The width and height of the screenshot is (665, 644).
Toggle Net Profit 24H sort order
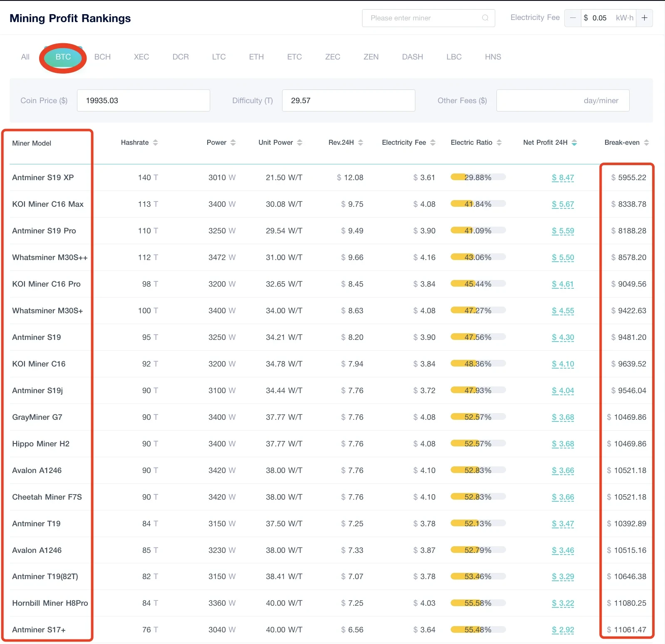[574, 143]
